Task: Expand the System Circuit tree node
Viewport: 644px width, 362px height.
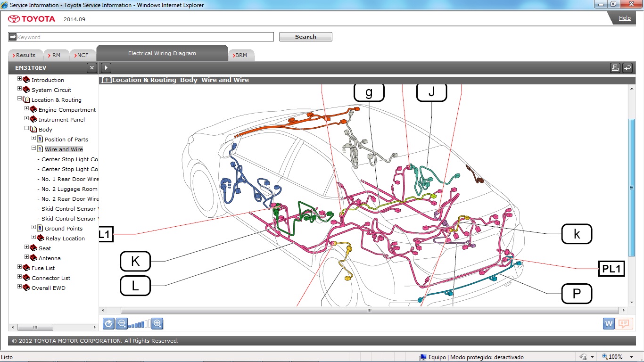Action: pyautogui.click(x=20, y=89)
